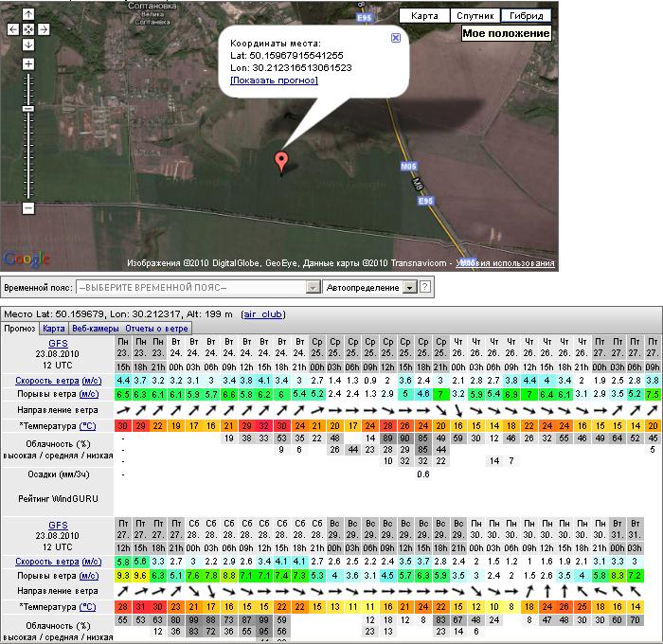Viewport: 663px width, 644px height.
Task: Zoom in with the plus button
Action: 28,64
